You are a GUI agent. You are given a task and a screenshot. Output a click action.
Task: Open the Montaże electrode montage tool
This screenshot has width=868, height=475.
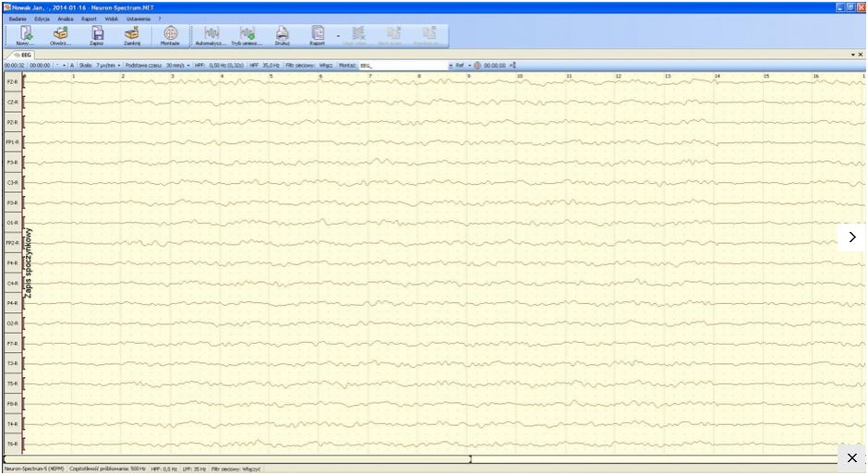tap(170, 34)
